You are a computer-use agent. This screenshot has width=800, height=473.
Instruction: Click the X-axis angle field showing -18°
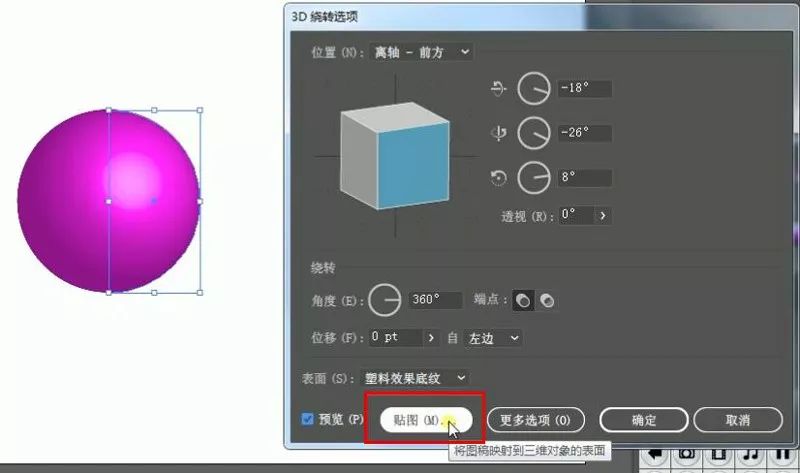click(585, 89)
